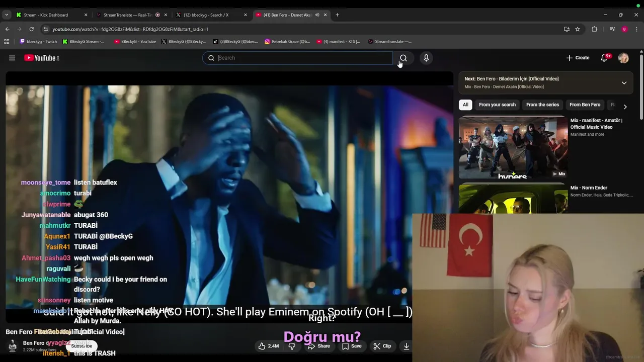644x362 pixels.
Task: Dislike the Ben Fero video
Action: [292, 346]
